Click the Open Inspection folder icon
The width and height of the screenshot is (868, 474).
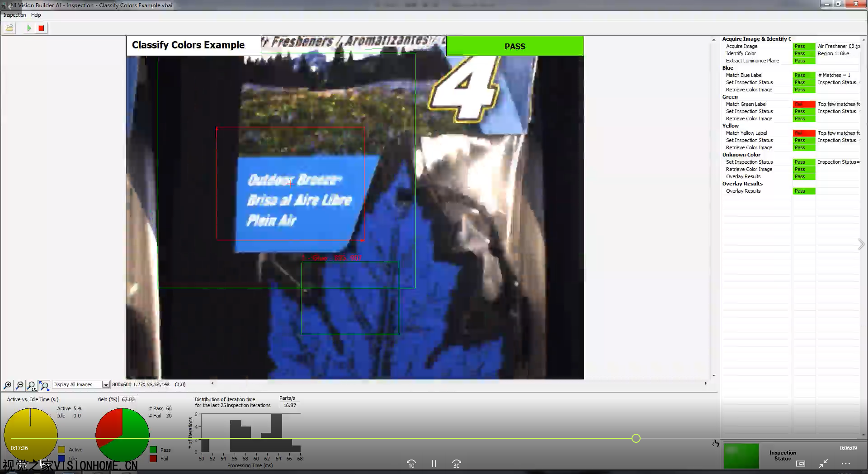(9, 28)
